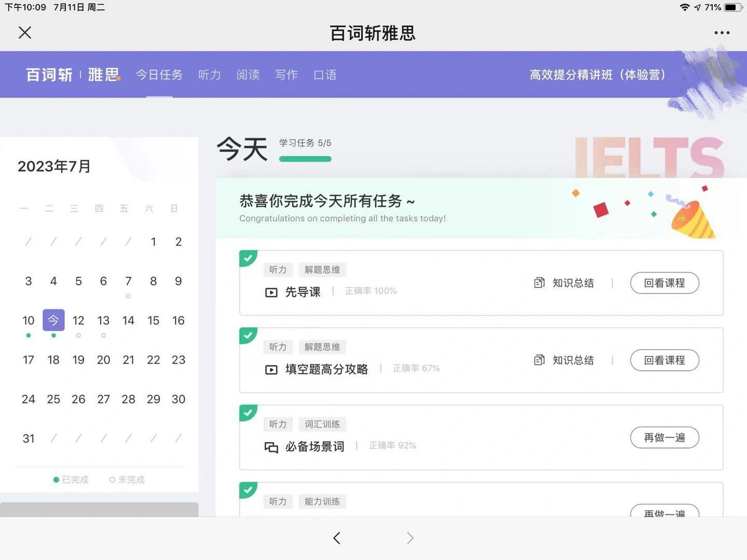Viewport: 747px width, 560px height.
Task: Click the 先导课 course title
Action: [x=303, y=292]
